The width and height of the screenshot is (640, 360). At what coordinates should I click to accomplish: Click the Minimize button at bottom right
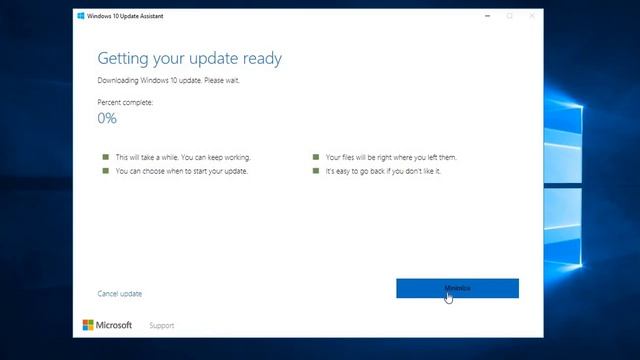[x=457, y=288]
